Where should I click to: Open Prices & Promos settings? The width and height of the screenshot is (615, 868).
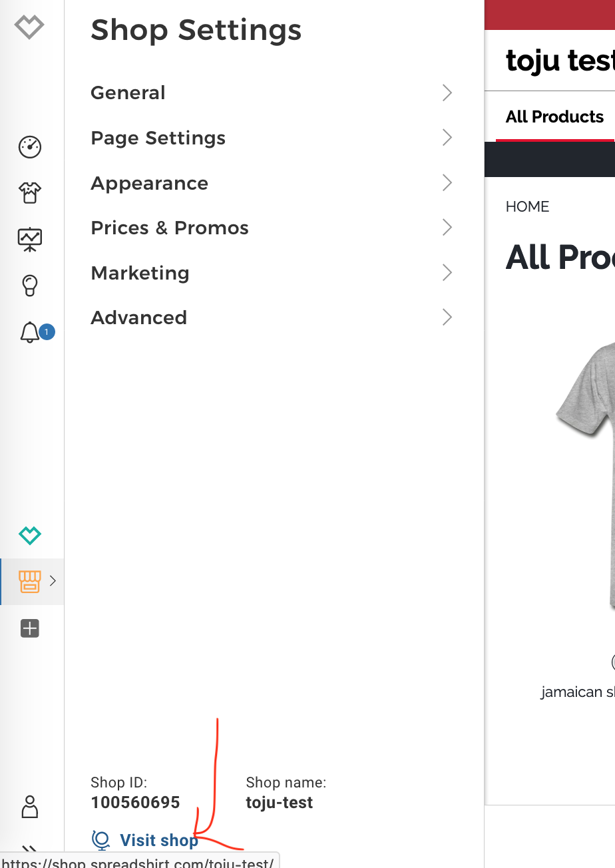(x=170, y=228)
